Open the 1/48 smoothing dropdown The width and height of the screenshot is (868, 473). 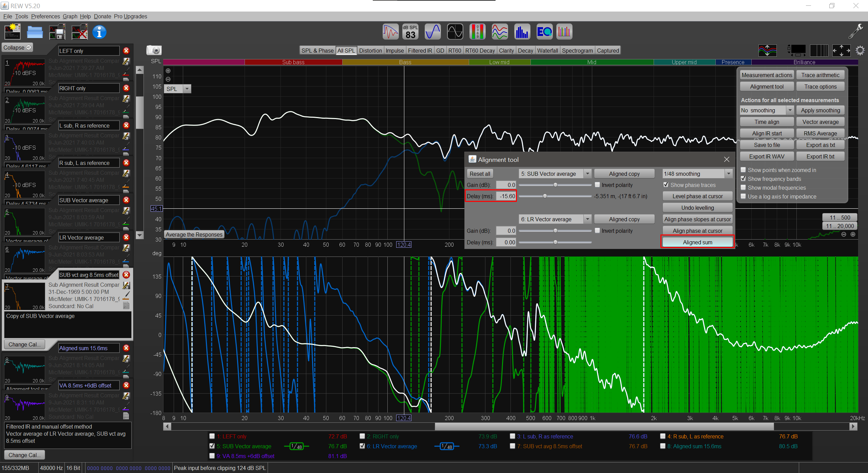728,173
